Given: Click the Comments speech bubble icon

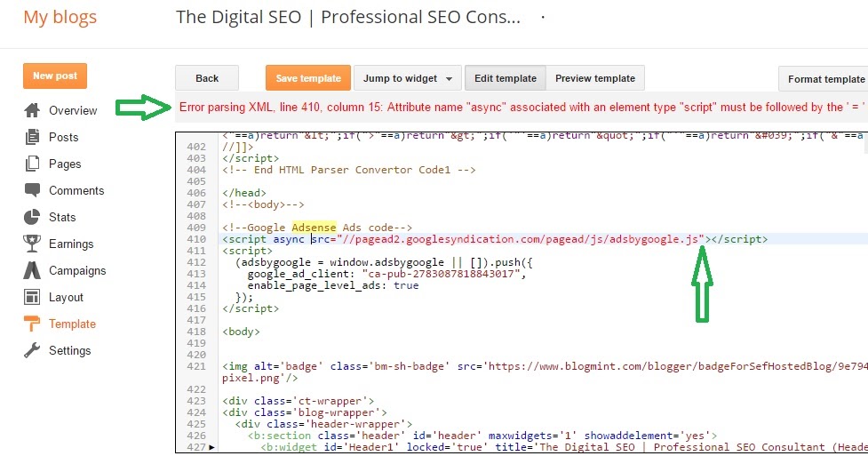Looking at the screenshot, I should tap(32, 190).
